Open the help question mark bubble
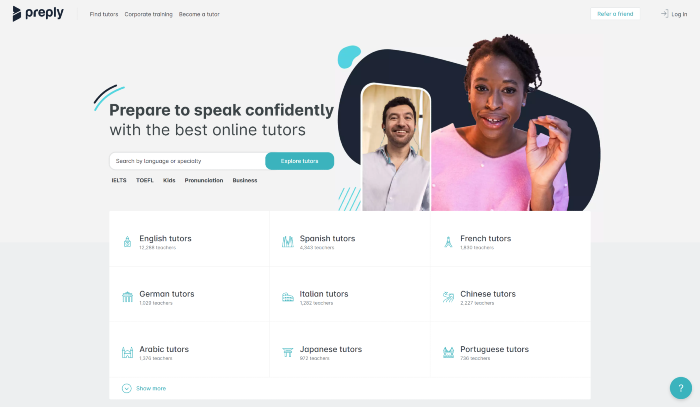 point(681,388)
